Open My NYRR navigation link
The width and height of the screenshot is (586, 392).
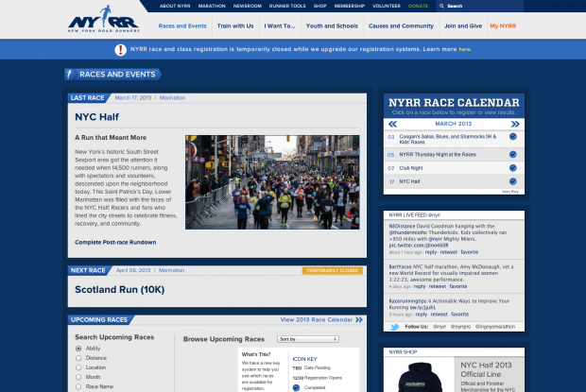503,26
